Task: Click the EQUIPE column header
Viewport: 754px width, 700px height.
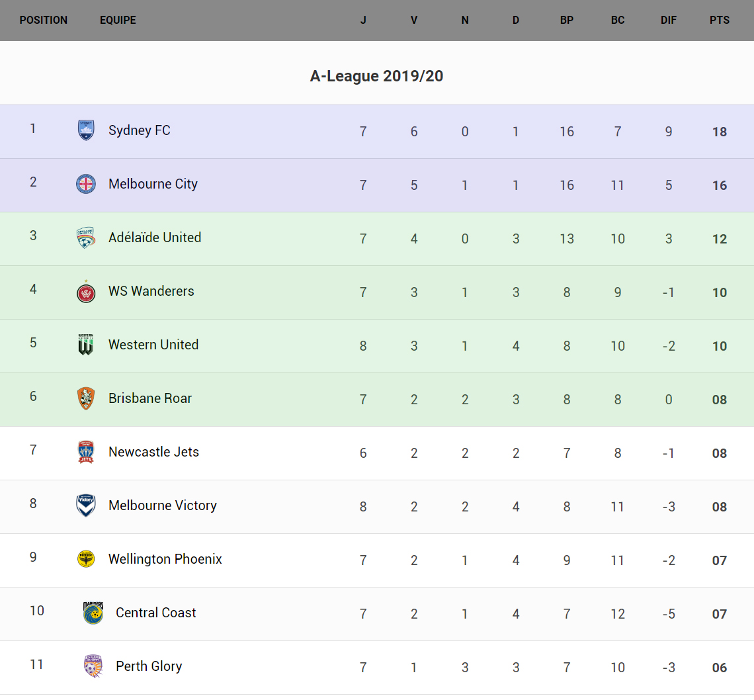Action: click(x=118, y=20)
